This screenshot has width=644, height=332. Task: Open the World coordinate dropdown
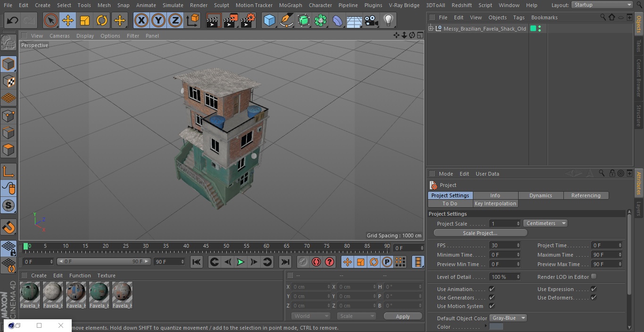[310, 316]
